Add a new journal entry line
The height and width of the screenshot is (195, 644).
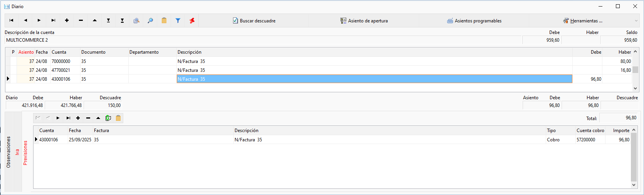tap(67, 20)
